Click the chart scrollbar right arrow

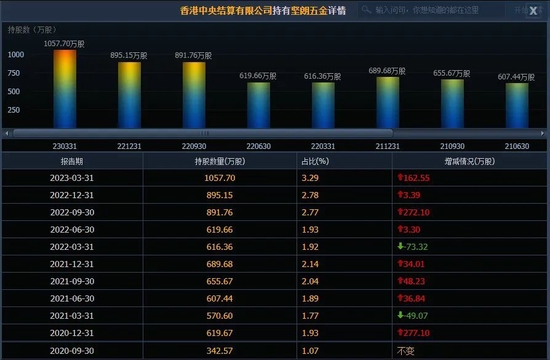tap(542, 133)
